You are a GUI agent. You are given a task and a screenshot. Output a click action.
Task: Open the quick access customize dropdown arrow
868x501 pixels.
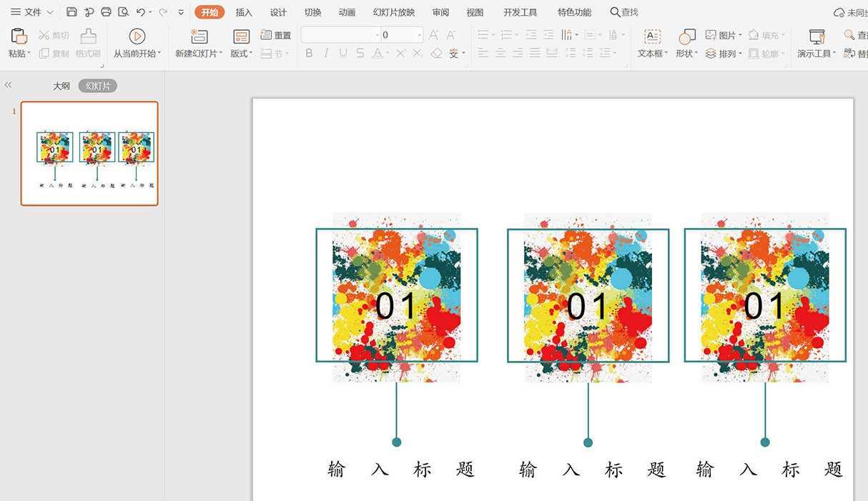(181, 12)
